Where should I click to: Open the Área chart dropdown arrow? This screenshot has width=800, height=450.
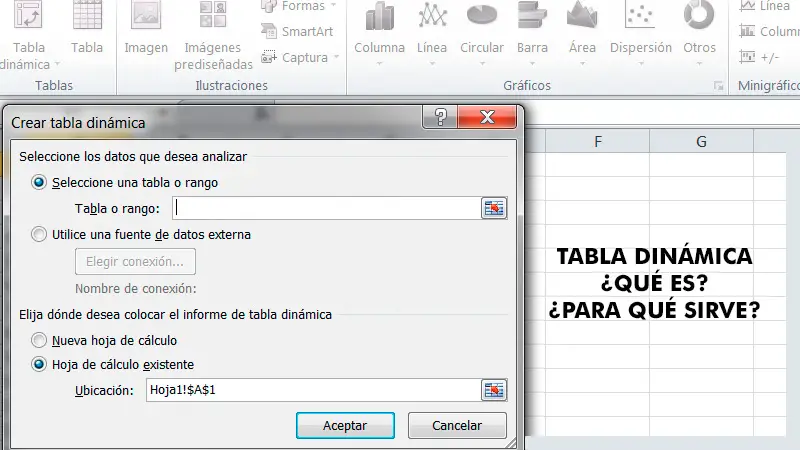coord(582,64)
